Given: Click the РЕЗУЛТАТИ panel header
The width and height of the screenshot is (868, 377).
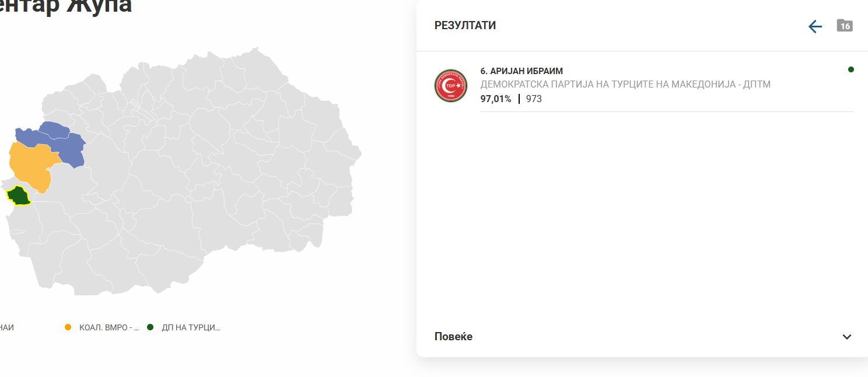Looking at the screenshot, I should click(465, 26).
